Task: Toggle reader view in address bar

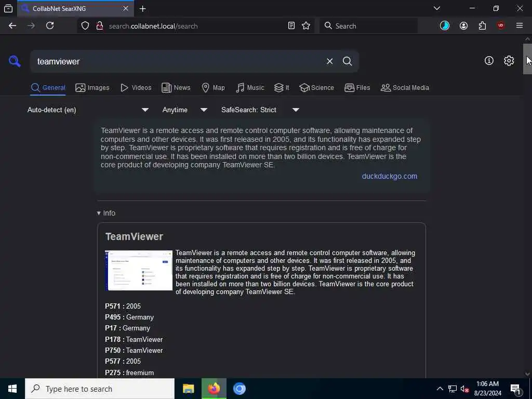Action: pos(291,26)
